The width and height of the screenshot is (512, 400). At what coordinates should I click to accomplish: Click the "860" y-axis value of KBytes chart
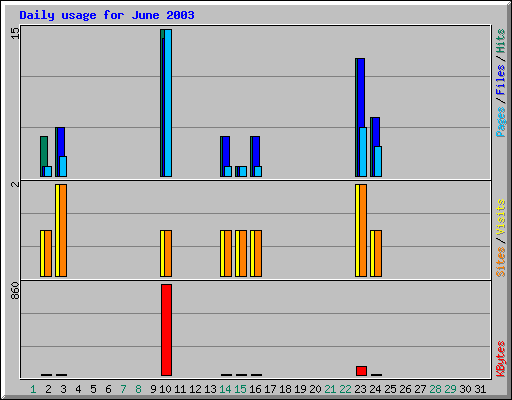point(15,290)
